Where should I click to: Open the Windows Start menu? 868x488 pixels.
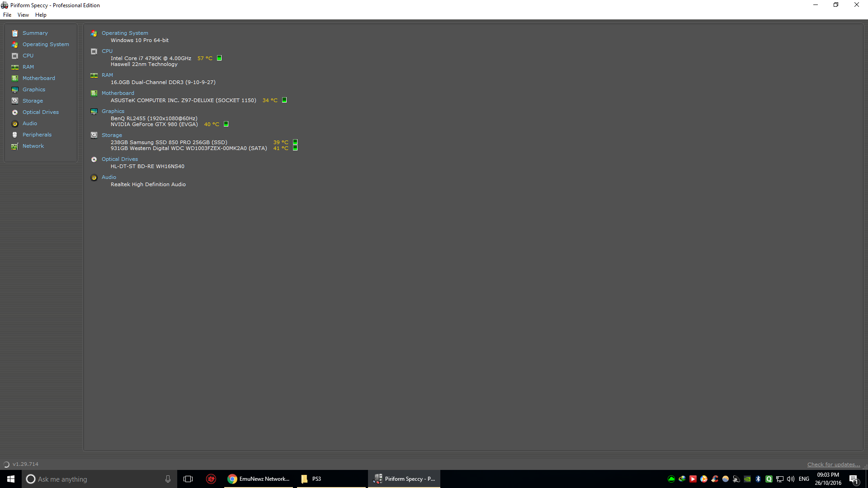coord(11,479)
